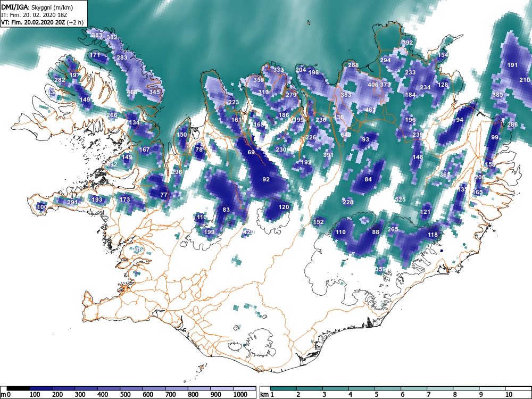532x399 pixels.
Task: Click the 'm' unit label in legend
Action: [3, 395]
